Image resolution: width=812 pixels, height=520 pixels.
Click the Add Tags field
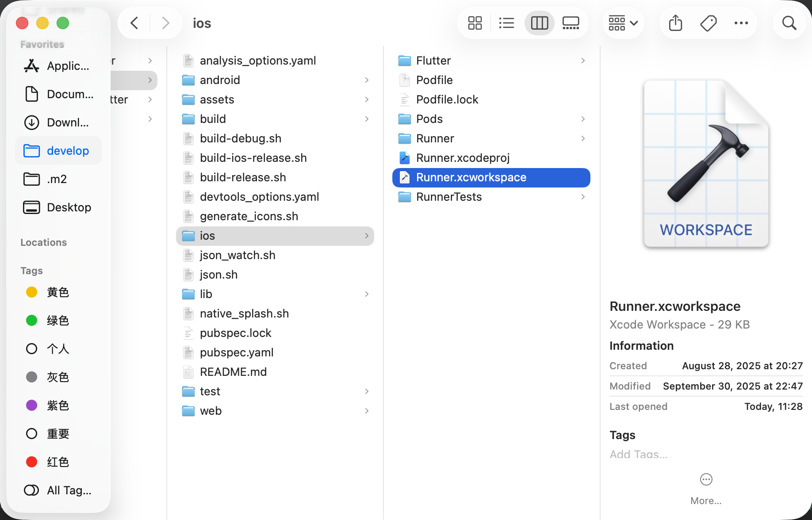tap(639, 454)
